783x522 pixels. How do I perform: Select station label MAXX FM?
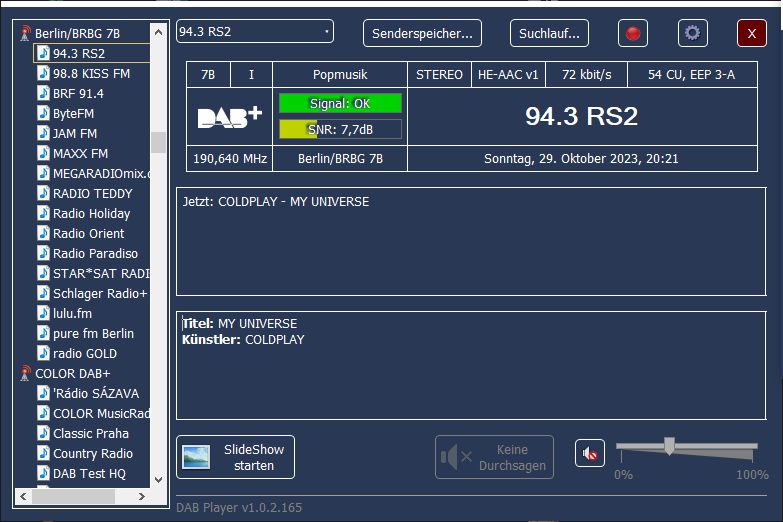(80, 153)
